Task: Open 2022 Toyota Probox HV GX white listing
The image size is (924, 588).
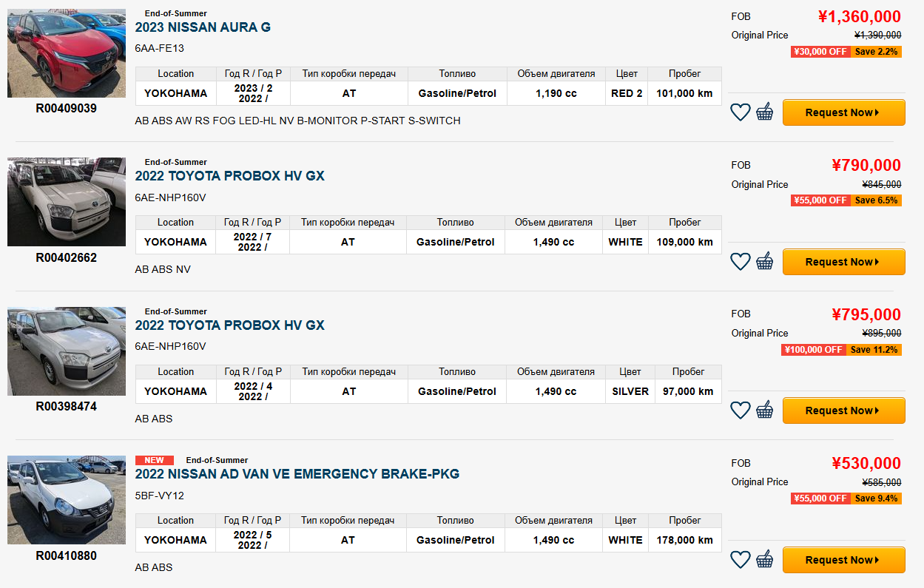Action: (229, 176)
